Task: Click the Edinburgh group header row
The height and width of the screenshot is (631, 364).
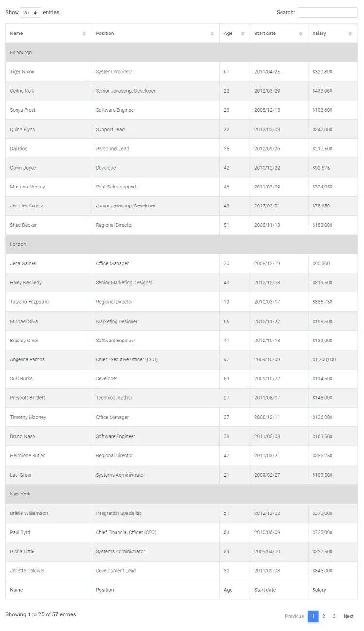Action: pos(182,52)
